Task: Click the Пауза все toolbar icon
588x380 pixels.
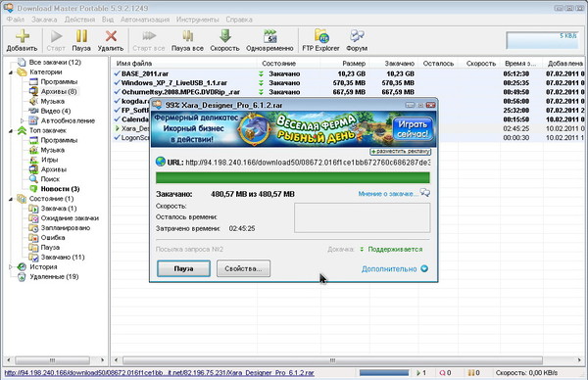Action: 187,36
